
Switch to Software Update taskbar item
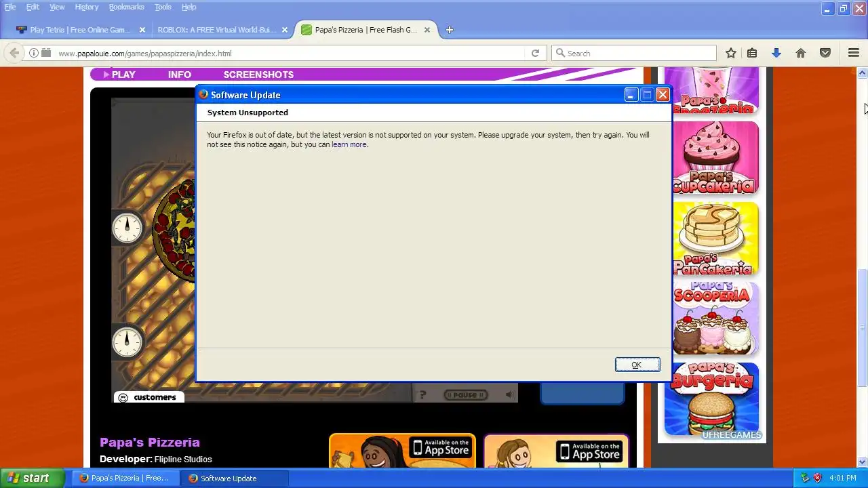(235, 478)
